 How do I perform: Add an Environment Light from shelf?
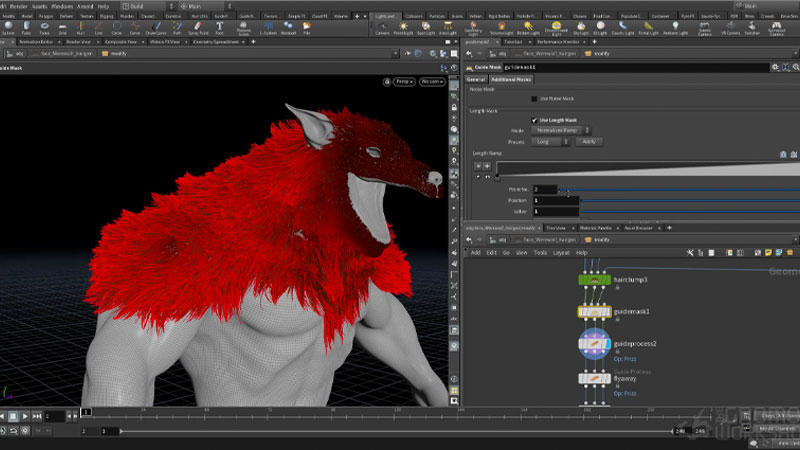pyautogui.click(x=556, y=28)
